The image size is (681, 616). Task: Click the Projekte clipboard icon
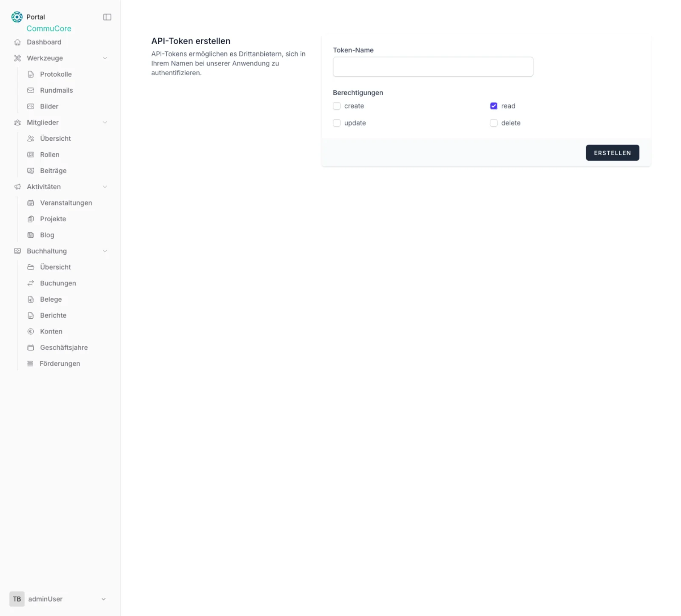pyautogui.click(x=31, y=219)
